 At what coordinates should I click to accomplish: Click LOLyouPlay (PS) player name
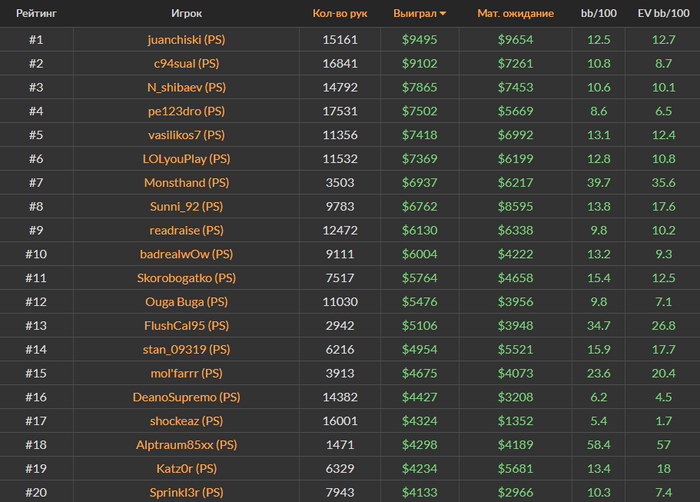pyautogui.click(x=186, y=159)
